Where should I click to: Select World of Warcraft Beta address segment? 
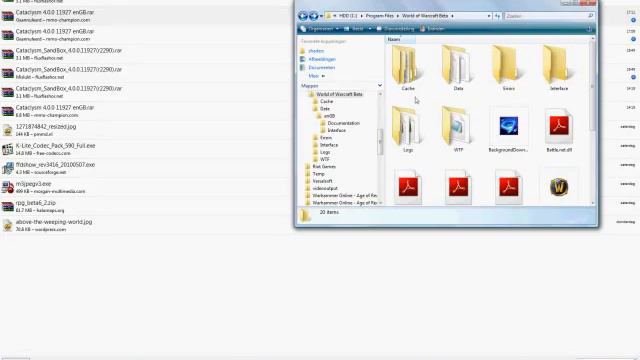pyautogui.click(x=425, y=16)
